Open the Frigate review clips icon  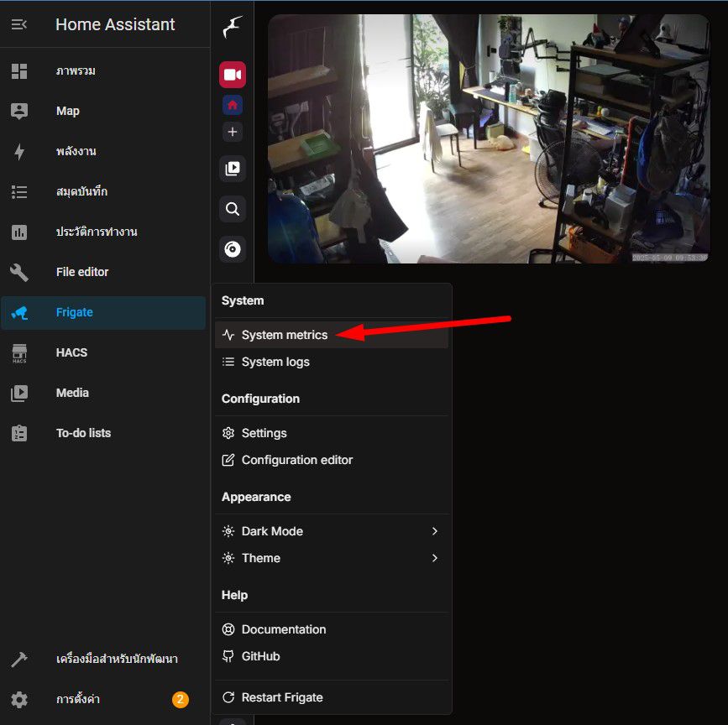[232, 169]
